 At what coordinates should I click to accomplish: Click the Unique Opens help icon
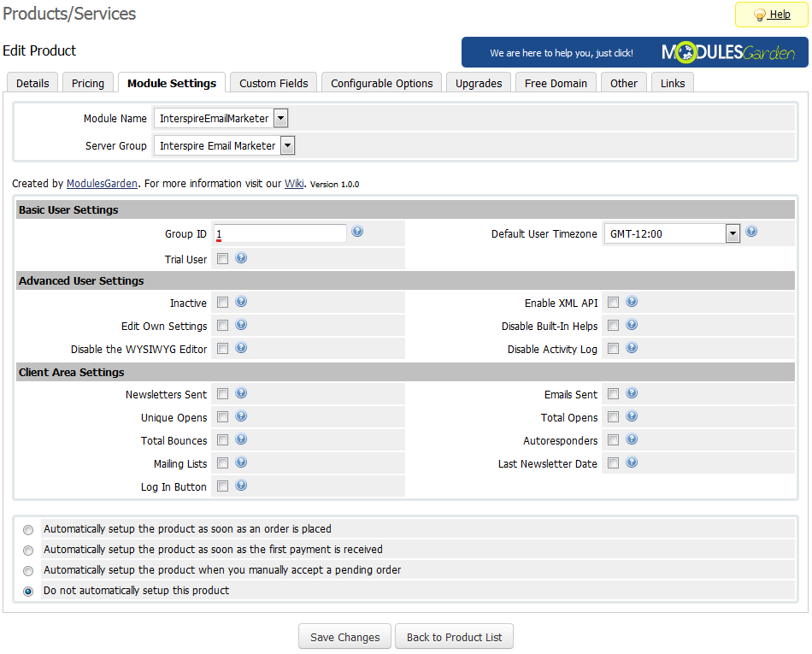tap(241, 416)
